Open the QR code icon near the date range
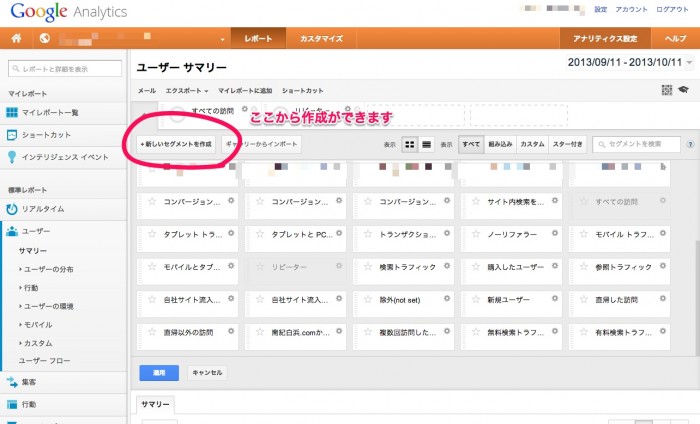This screenshot has height=424, width=700. [x=667, y=90]
